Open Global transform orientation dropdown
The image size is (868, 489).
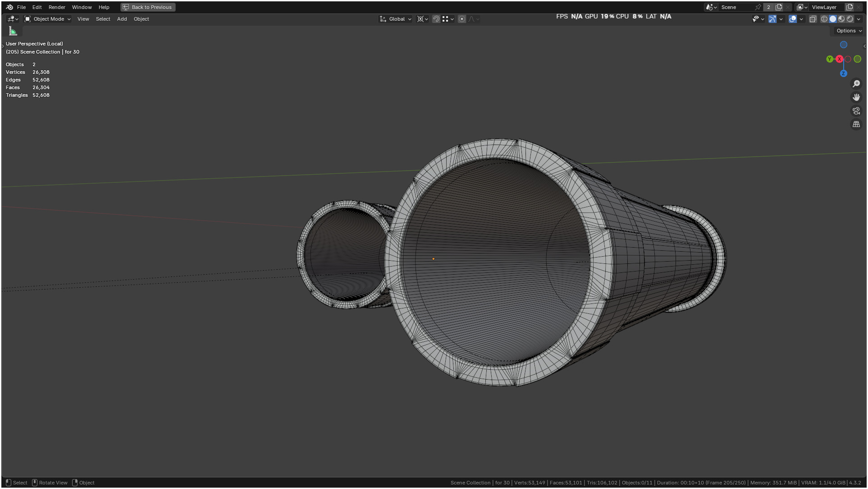[x=396, y=19]
